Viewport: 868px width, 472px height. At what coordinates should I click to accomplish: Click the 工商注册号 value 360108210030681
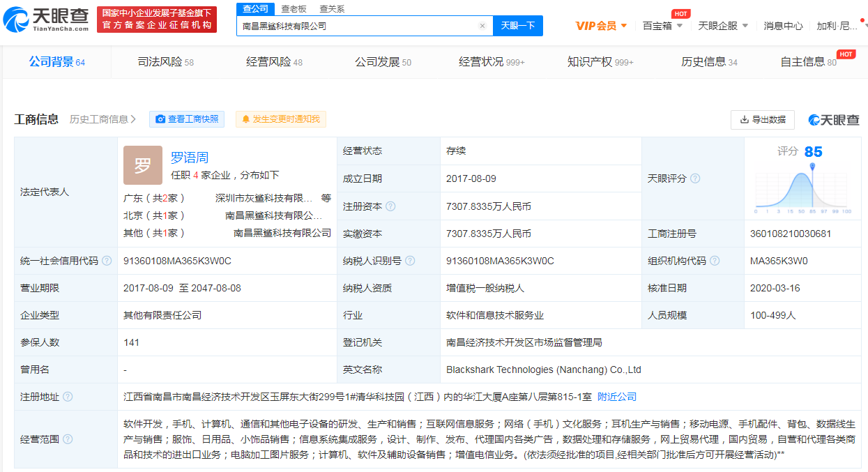point(791,234)
